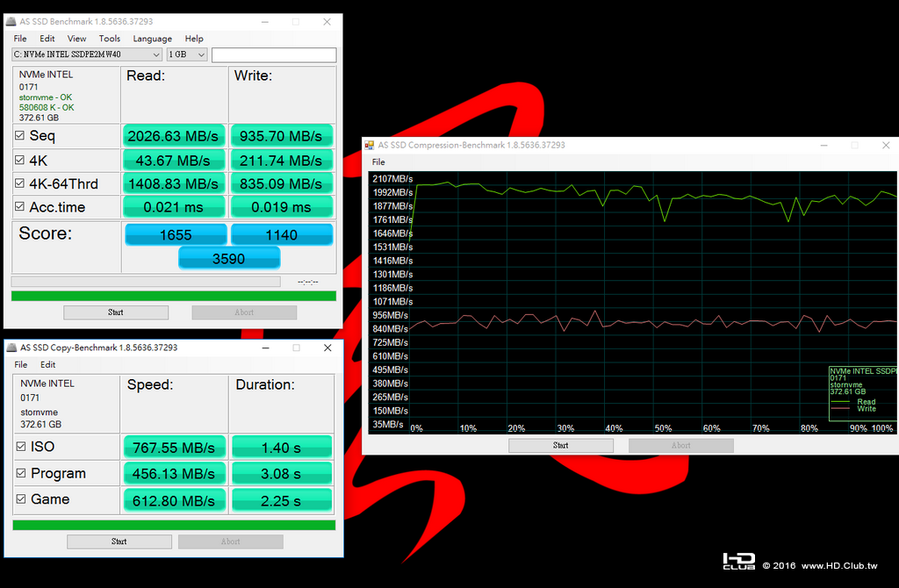Click 4K write value 211.74 MB/s
The width and height of the screenshot is (899, 588).
tap(281, 161)
